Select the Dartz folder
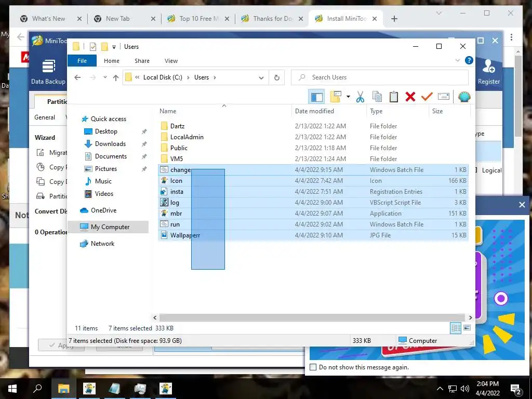This screenshot has height=399, width=532. 177,126
